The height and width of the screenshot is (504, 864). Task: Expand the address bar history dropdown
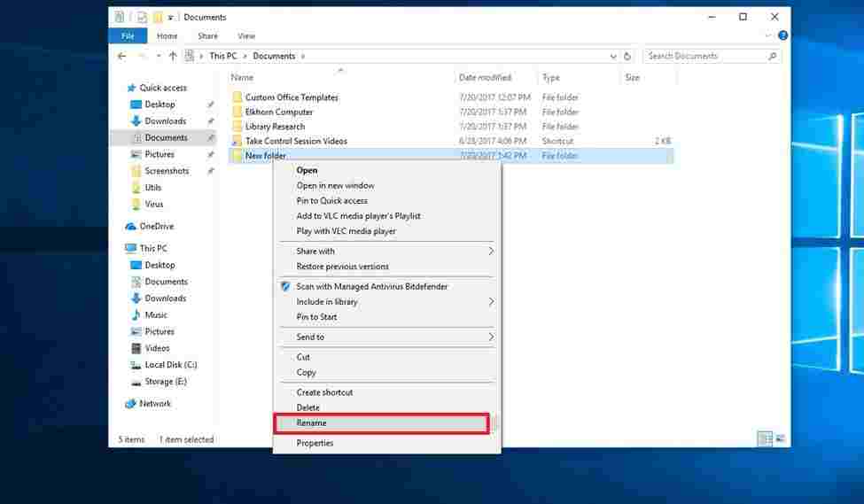coord(612,56)
